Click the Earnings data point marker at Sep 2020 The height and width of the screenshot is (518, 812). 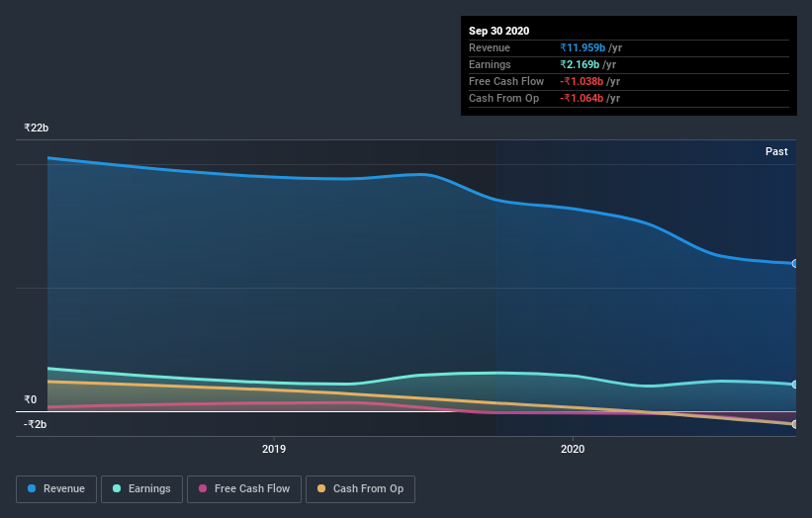pyautogui.click(x=794, y=385)
